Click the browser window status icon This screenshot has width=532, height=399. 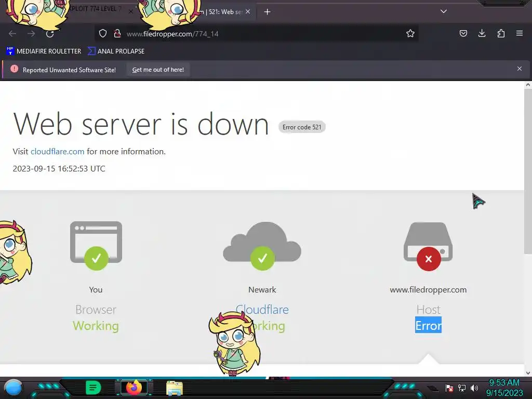click(96, 246)
